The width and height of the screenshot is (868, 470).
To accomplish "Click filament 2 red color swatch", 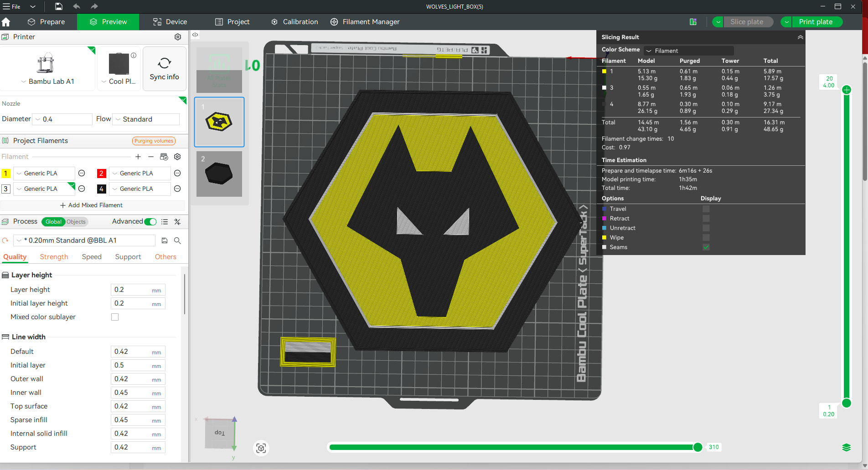I will click(102, 173).
